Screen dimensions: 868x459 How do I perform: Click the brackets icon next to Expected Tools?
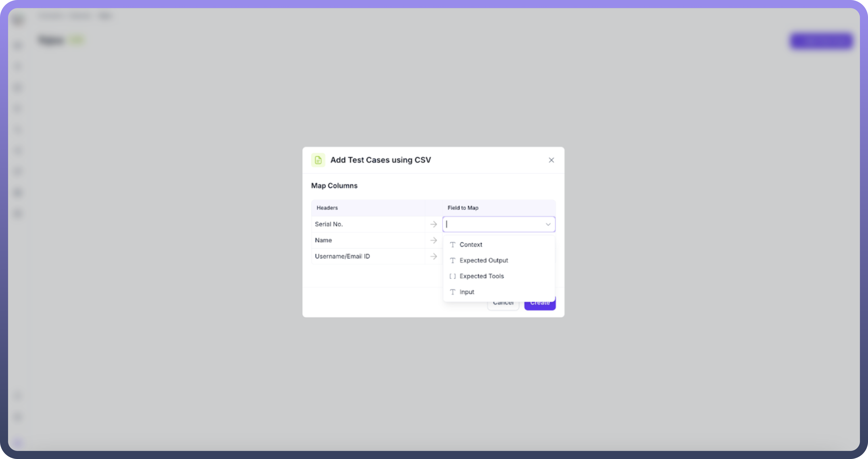[453, 276]
